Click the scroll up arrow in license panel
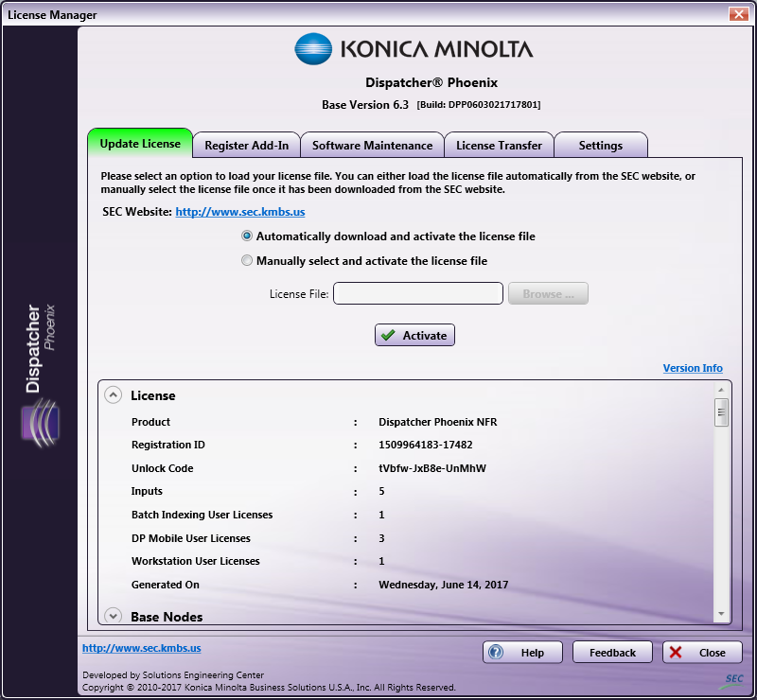This screenshot has width=757, height=700. [x=721, y=390]
